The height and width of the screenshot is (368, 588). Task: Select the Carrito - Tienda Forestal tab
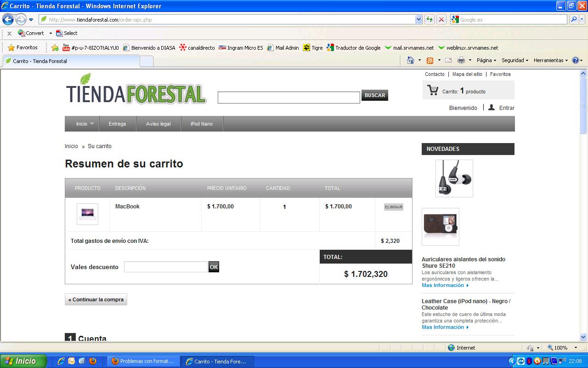(x=71, y=61)
